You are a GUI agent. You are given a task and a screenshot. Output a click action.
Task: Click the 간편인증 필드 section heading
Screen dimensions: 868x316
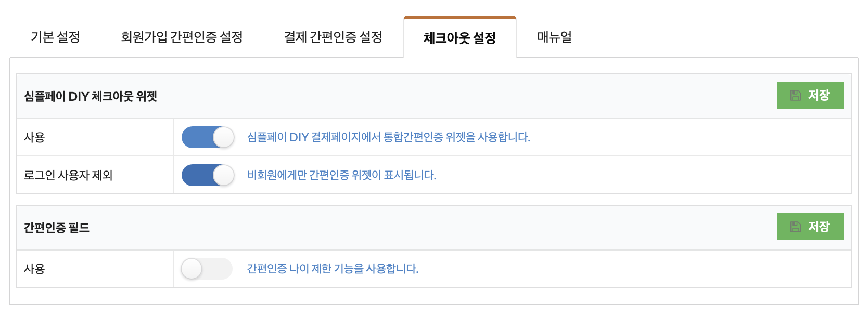(57, 228)
